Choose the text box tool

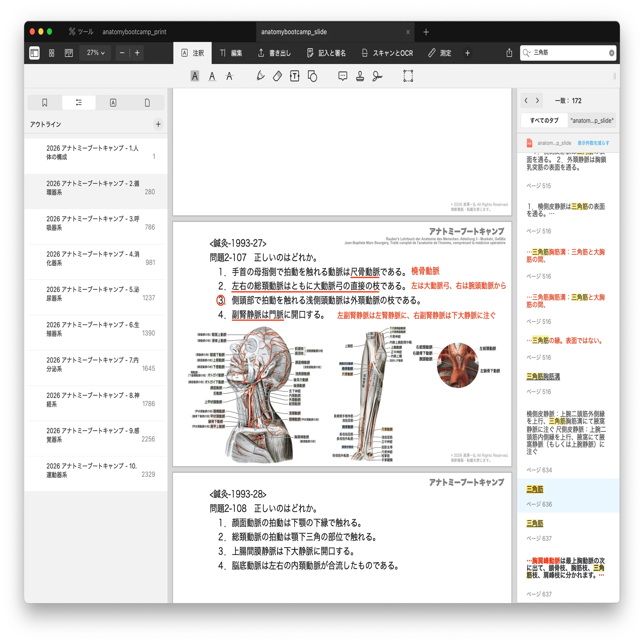point(295,76)
